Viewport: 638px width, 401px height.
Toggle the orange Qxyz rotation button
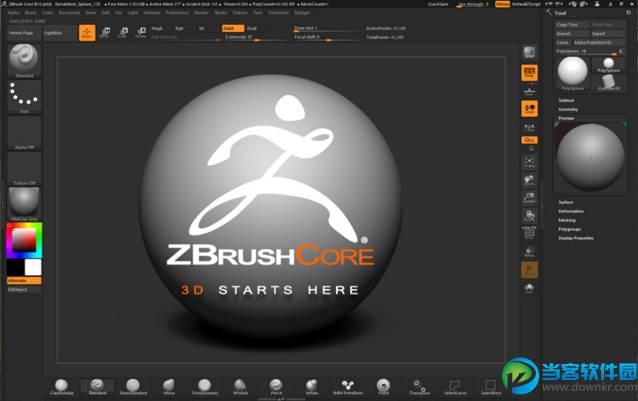529,140
